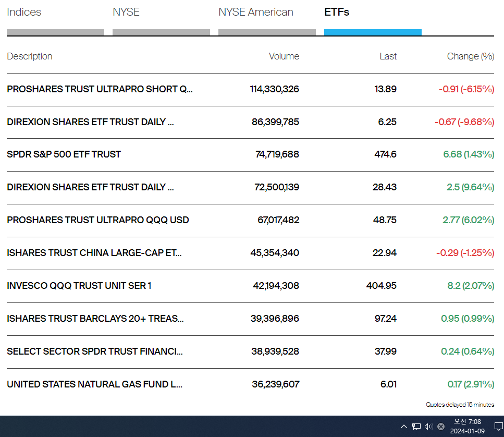Screen dimensions: 504x437
Task: Show hidden system tray icons chevron
Action: [404, 427]
